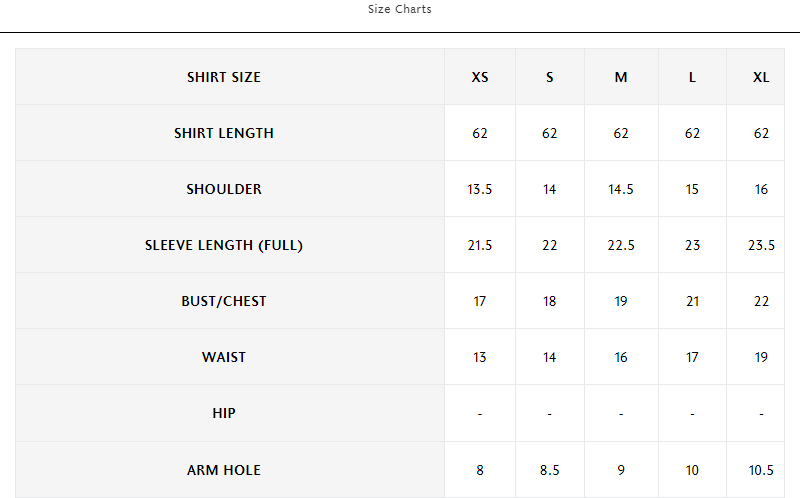Screen dimensions: 800x498
Task: Click the XL shirt length value 62
Action: click(761, 133)
